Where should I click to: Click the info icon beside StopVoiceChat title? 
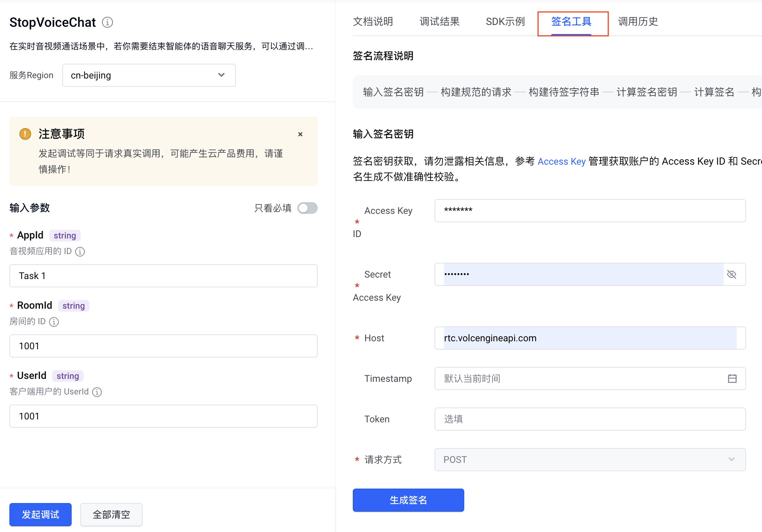(107, 22)
